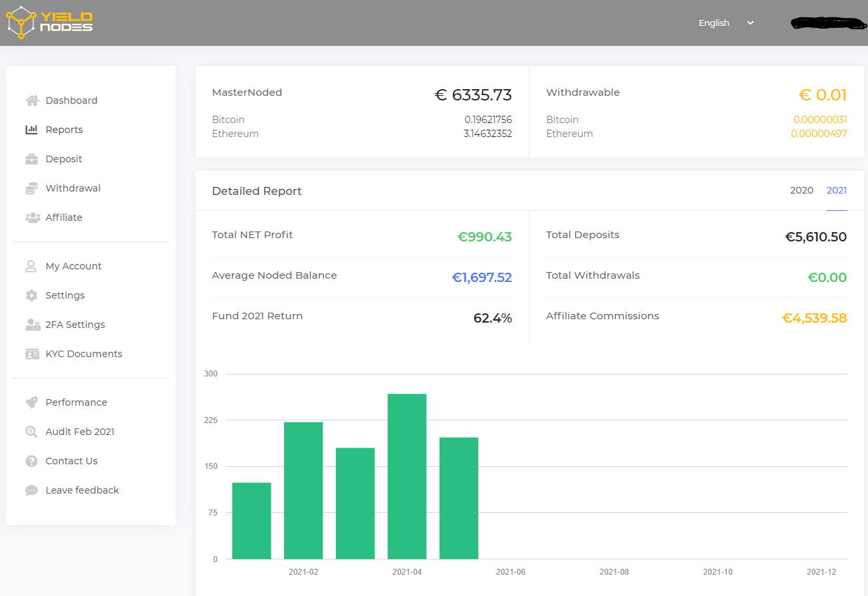The width and height of the screenshot is (868, 596).
Task: Click the Yield Nodes logo
Action: click(x=49, y=23)
